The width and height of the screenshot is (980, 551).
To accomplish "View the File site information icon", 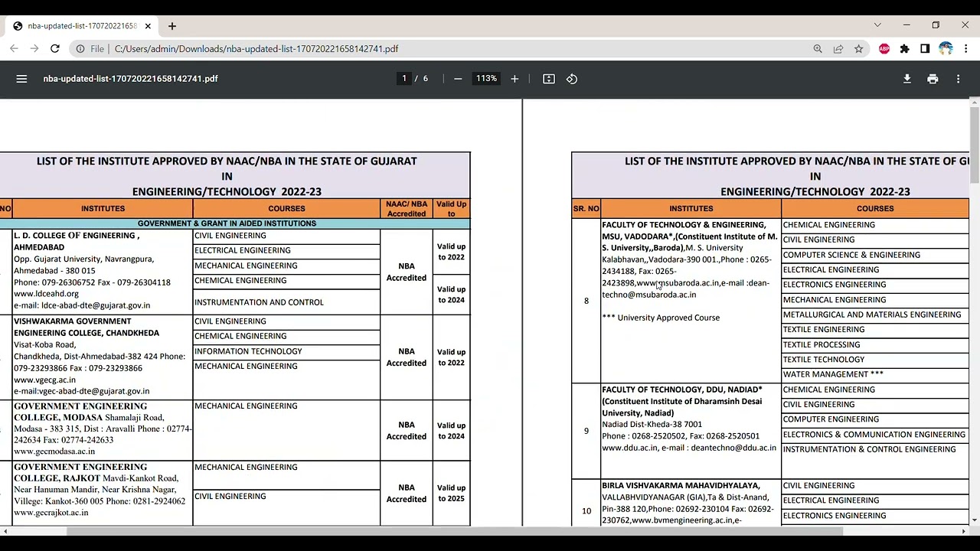I will coord(80,49).
